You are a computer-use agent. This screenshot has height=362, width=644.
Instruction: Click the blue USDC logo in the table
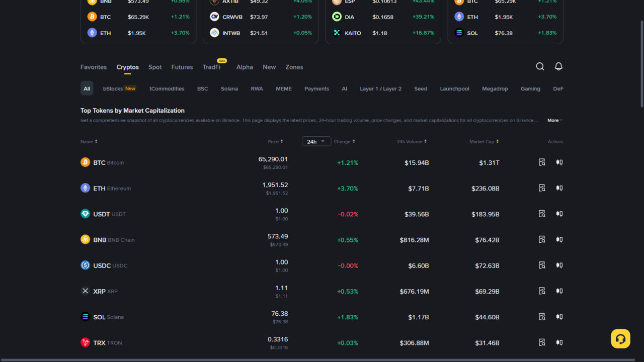[x=85, y=265]
